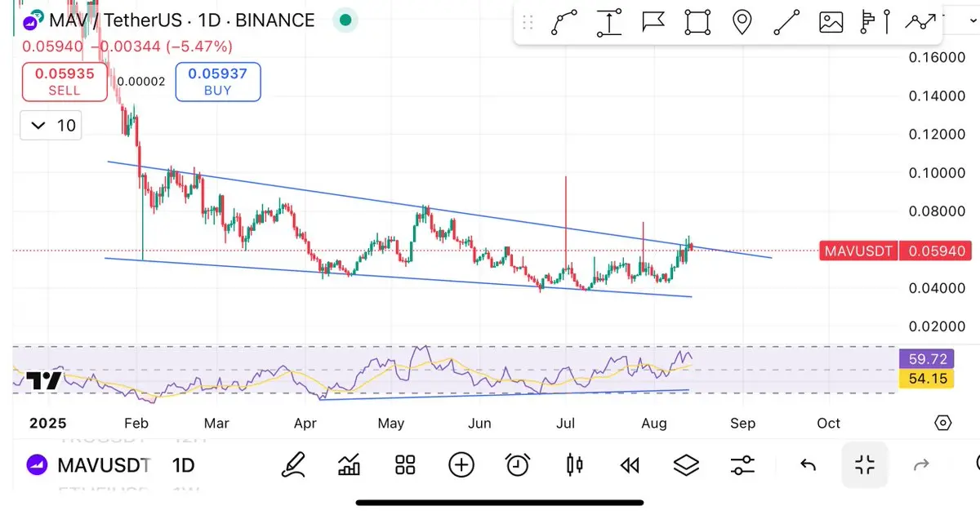The image size is (980, 515).
Task: Select the location pin tool
Action: (742, 22)
